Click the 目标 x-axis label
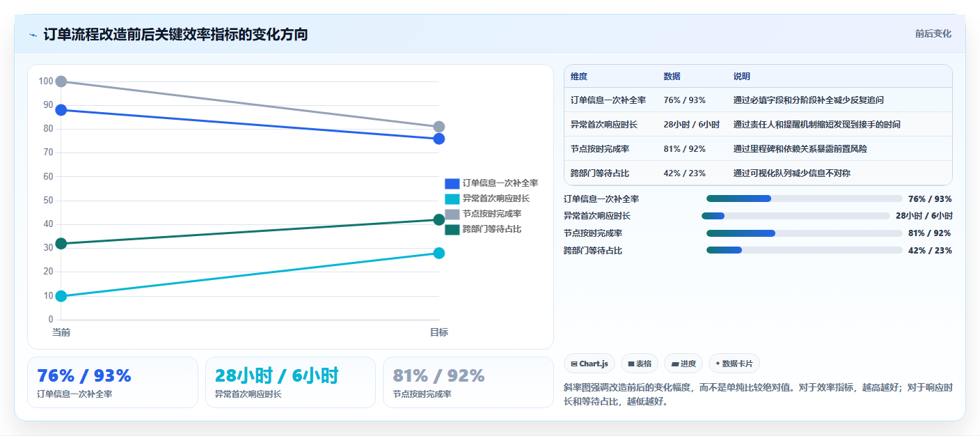980x436 pixels. click(x=439, y=333)
